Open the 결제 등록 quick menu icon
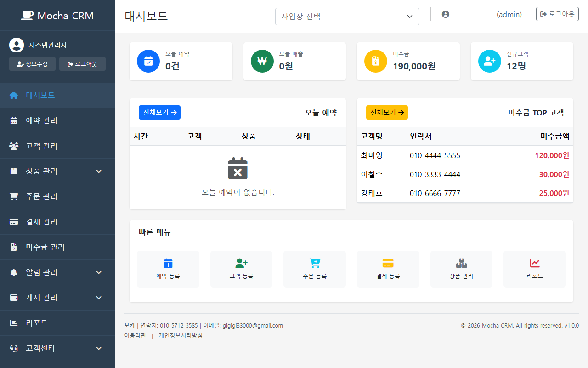The height and width of the screenshot is (368, 588). pyautogui.click(x=388, y=263)
